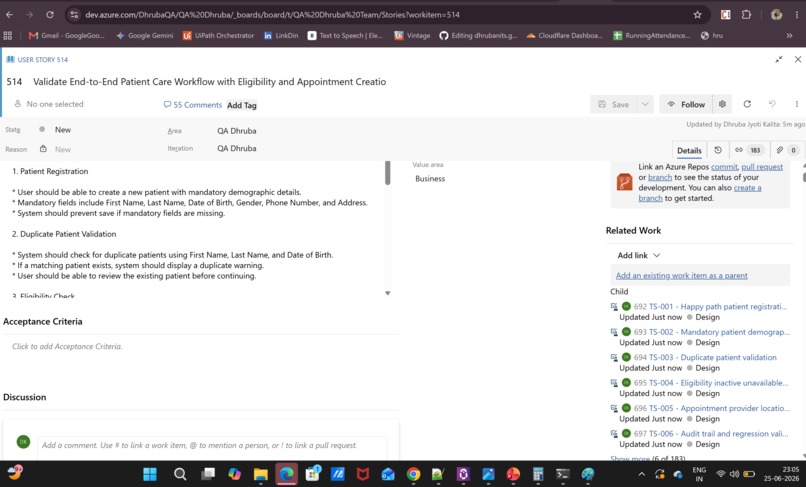The width and height of the screenshot is (806, 487).
Task: Open the Attachments tab showing 0
Action: click(x=786, y=150)
